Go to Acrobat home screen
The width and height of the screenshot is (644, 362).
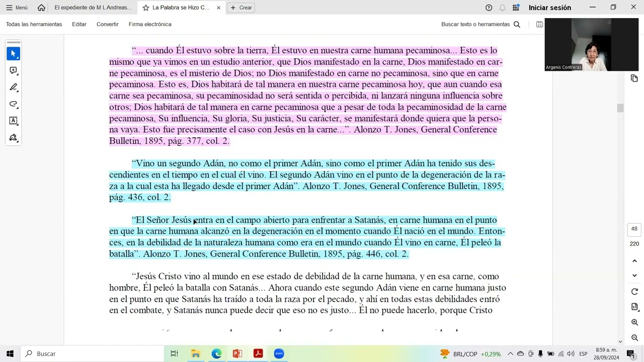click(x=41, y=8)
